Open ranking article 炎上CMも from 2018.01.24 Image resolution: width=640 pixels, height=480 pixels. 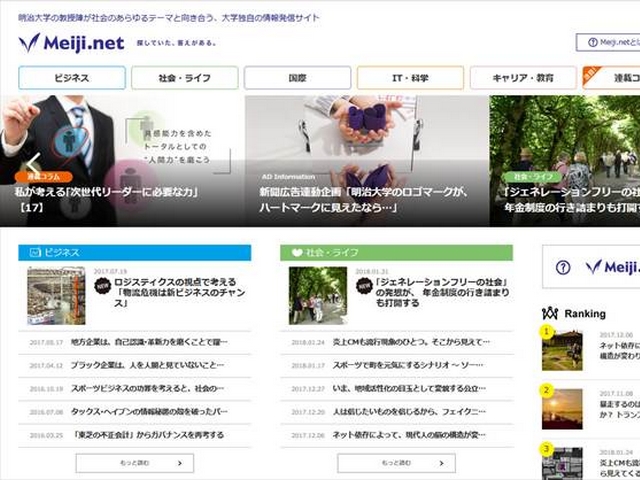pos(620,468)
